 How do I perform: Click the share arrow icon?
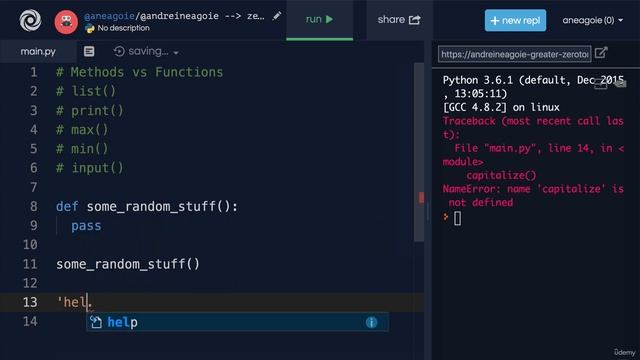(x=414, y=20)
